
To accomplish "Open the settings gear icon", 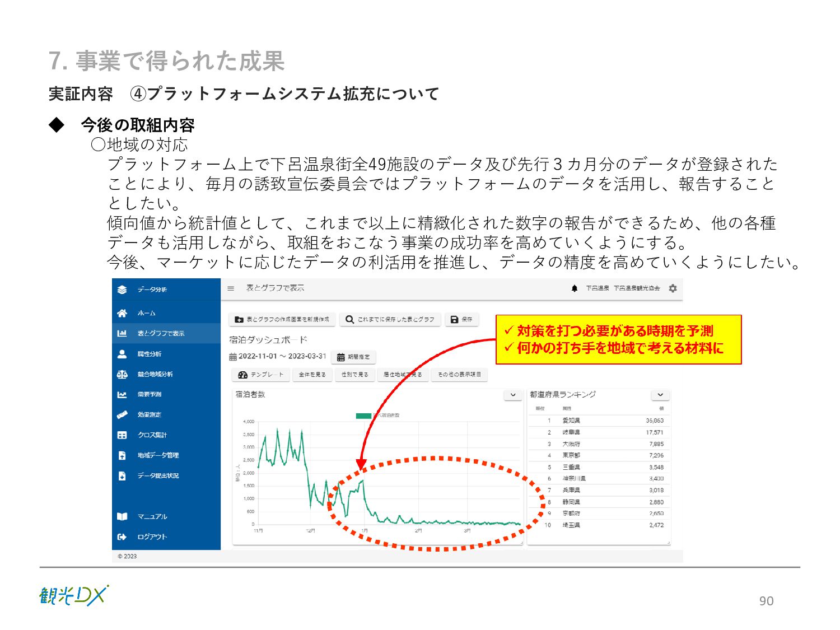I will pos(673,288).
